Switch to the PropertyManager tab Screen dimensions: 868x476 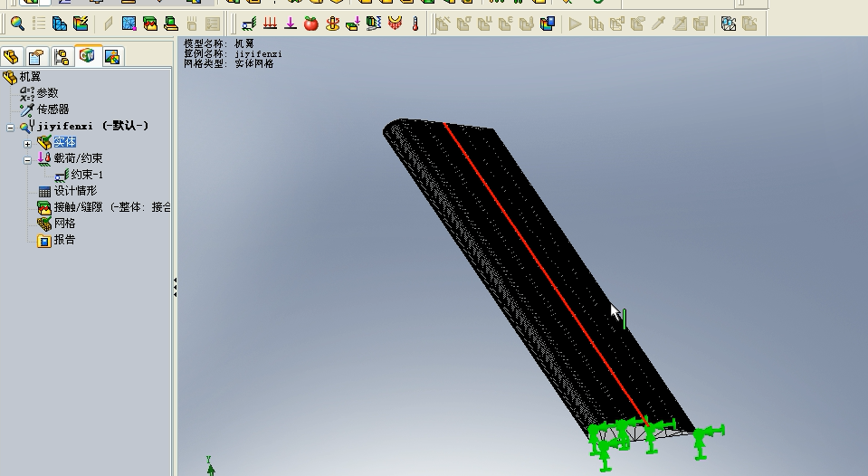(36, 56)
